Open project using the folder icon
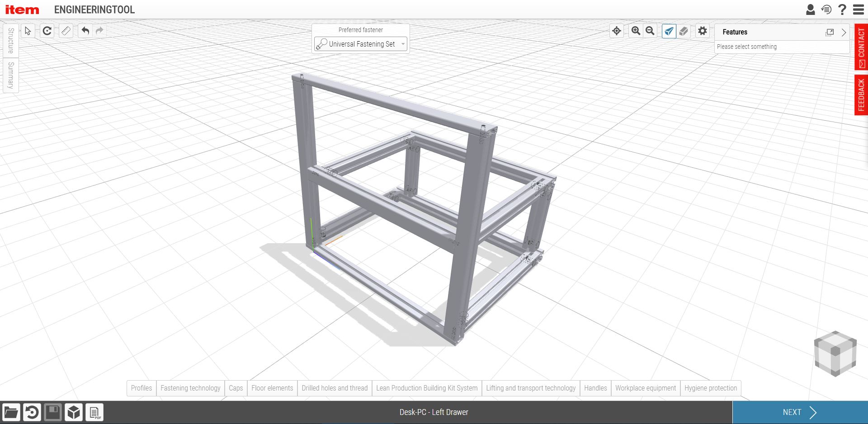 11,412
